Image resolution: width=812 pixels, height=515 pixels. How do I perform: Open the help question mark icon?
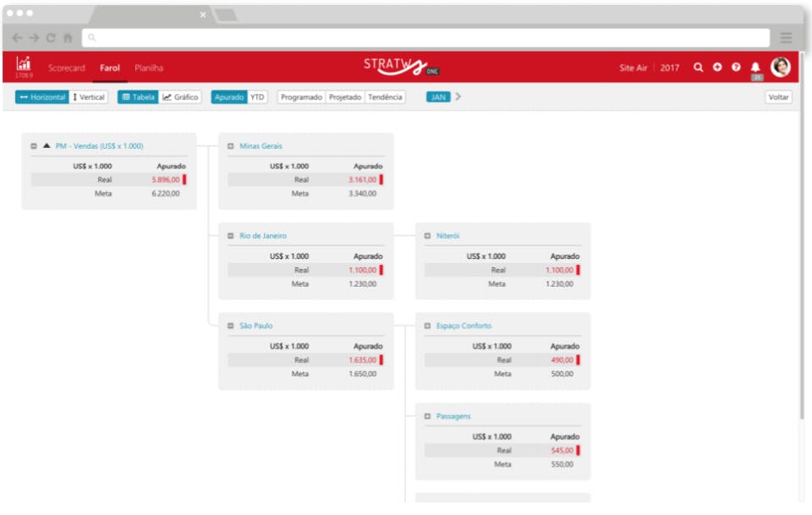[736, 68]
